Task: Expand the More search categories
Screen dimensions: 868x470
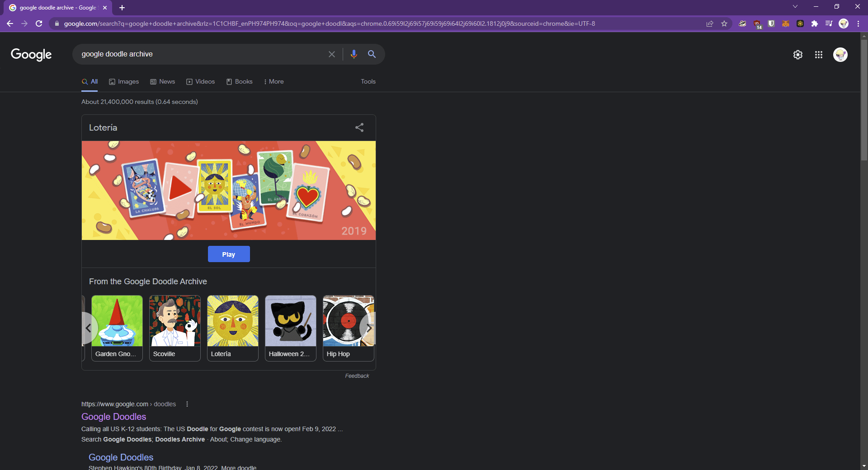Action: [274, 82]
